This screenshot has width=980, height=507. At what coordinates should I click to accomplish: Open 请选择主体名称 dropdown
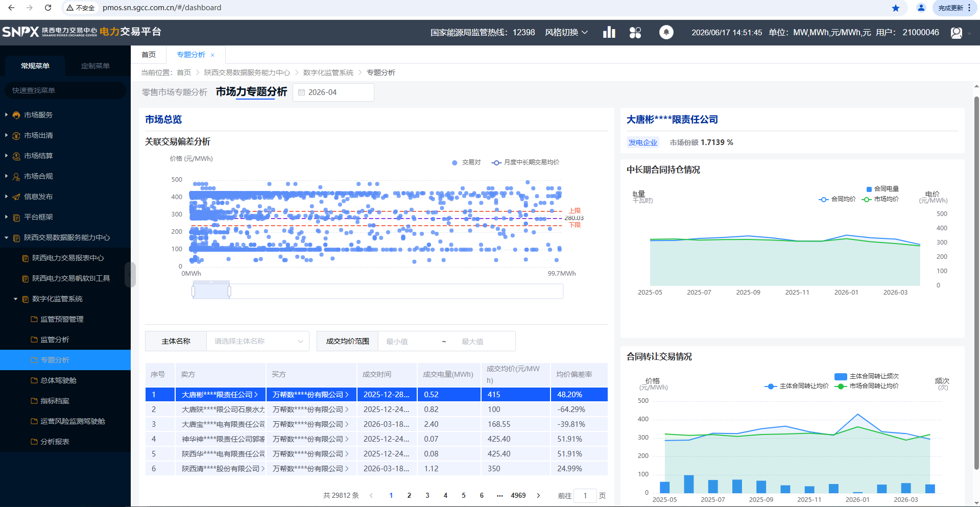click(x=258, y=341)
